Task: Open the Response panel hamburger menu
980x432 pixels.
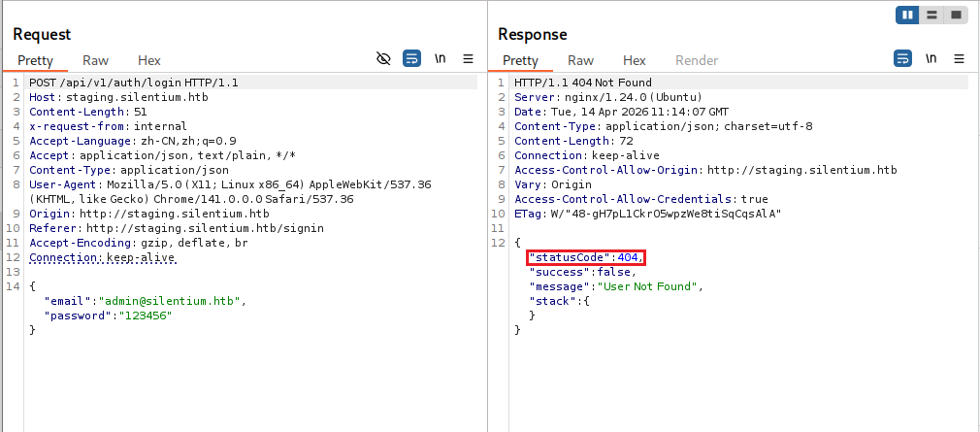Action: (x=959, y=58)
